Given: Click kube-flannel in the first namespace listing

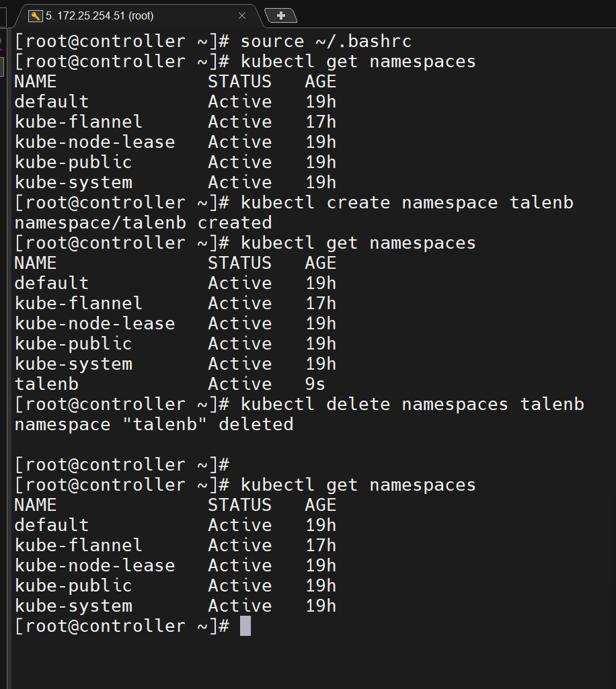Looking at the screenshot, I should [78, 122].
